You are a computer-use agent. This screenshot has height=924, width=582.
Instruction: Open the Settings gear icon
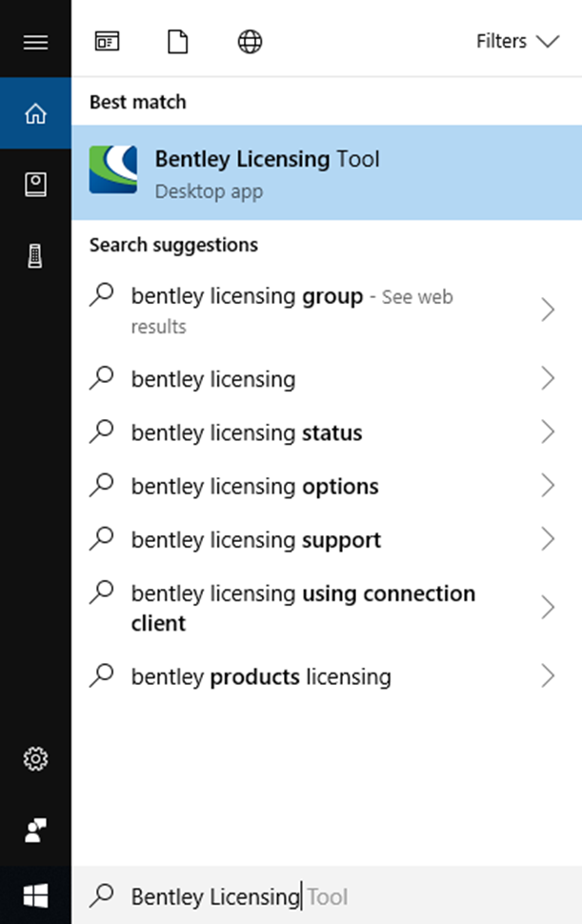coord(35,759)
